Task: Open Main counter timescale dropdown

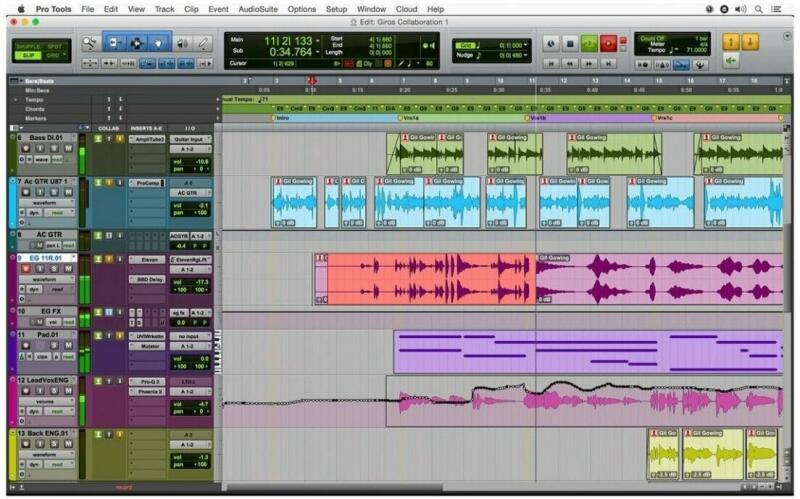Action: coord(317,40)
